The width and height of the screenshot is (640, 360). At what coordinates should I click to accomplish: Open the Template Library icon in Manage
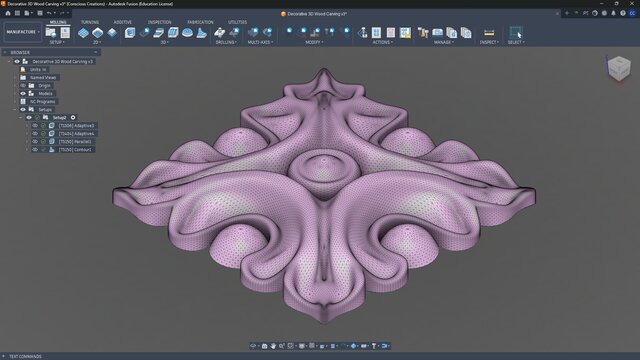pos(451,33)
